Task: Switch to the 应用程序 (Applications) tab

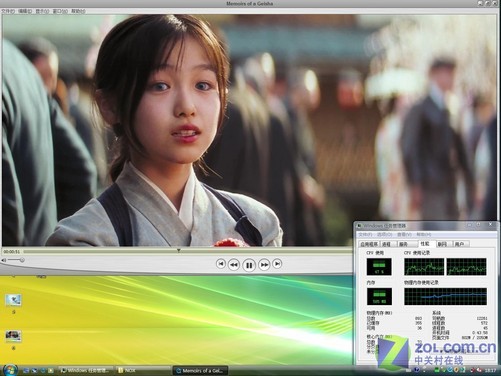Action: (369, 244)
